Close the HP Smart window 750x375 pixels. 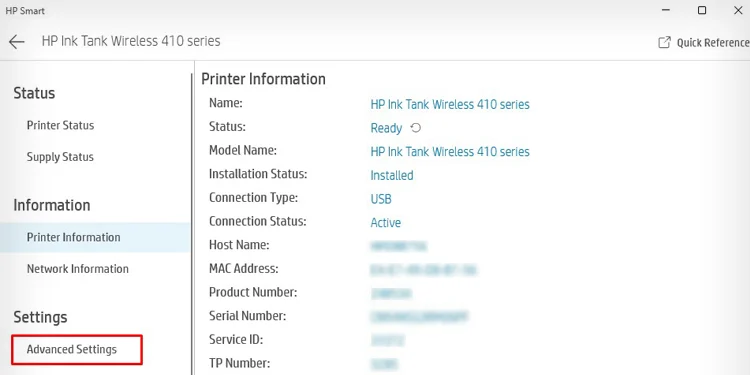738,10
